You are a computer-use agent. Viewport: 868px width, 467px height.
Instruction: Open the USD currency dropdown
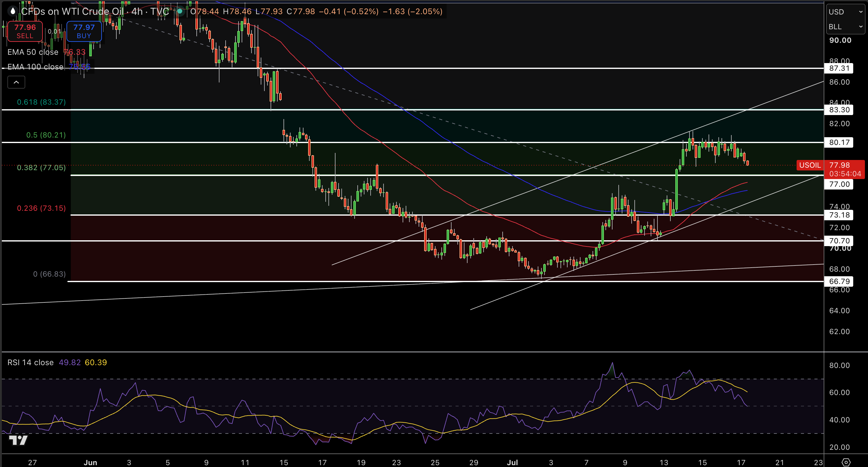[x=846, y=12]
